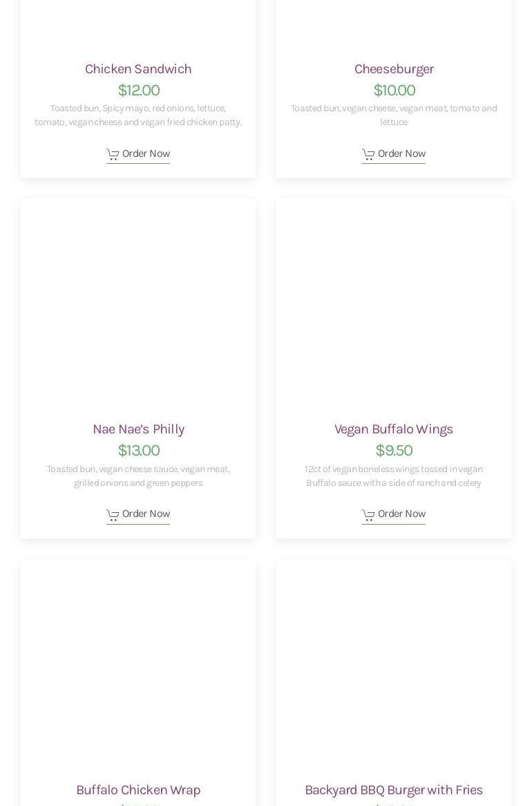Open the Chicken Sandwich title link
The width and height of the screenshot is (532, 806).
coord(138,69)
